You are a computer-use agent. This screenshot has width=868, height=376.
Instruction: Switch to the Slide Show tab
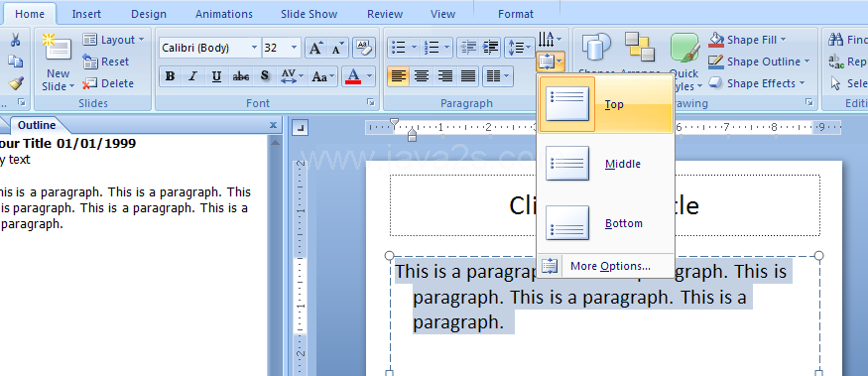tap(309, 14)
